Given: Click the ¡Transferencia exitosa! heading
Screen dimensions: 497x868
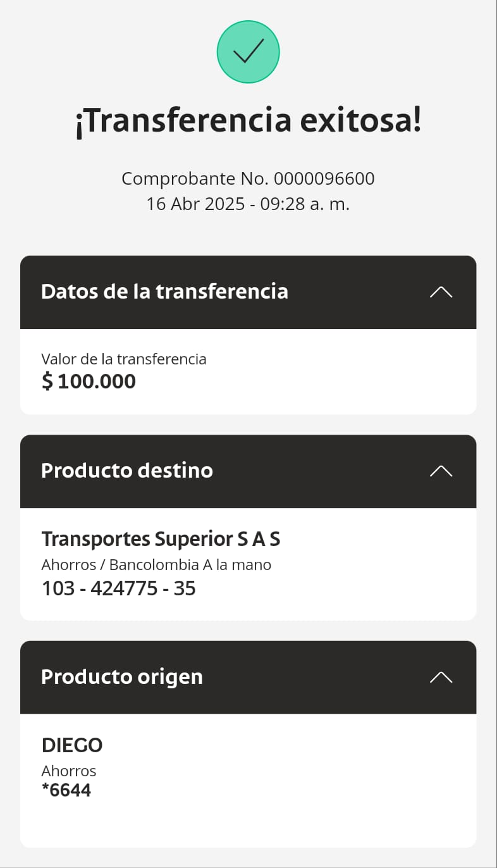Looking at the screenshot, I should (248, 121).
